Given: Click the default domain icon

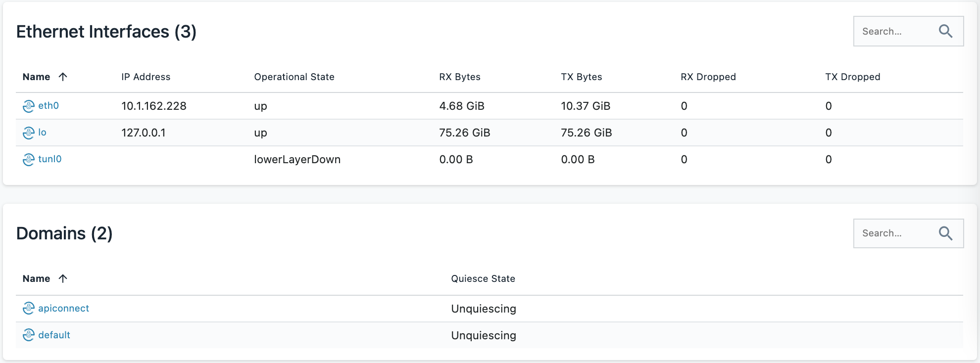Looking at the screenshot, I should 29,335.
